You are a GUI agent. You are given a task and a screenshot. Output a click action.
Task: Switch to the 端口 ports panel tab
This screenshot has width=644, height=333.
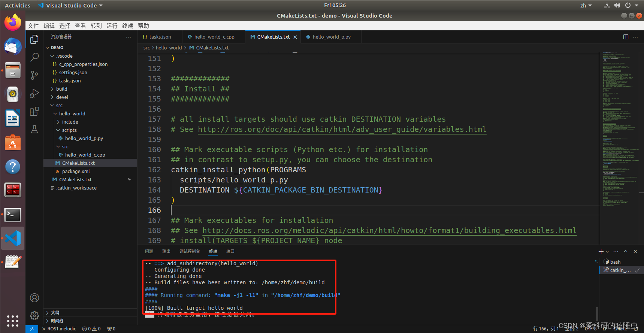click(x=230, y=251)
